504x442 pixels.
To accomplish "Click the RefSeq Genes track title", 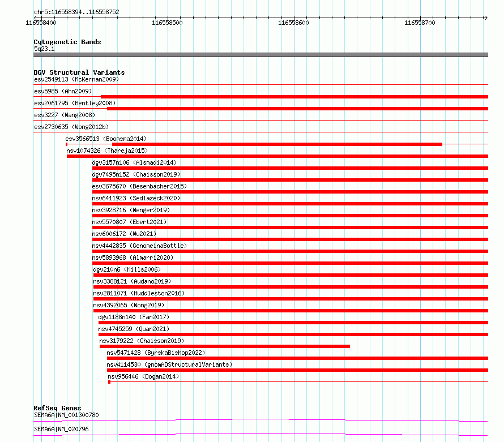I will pos(57,408).
